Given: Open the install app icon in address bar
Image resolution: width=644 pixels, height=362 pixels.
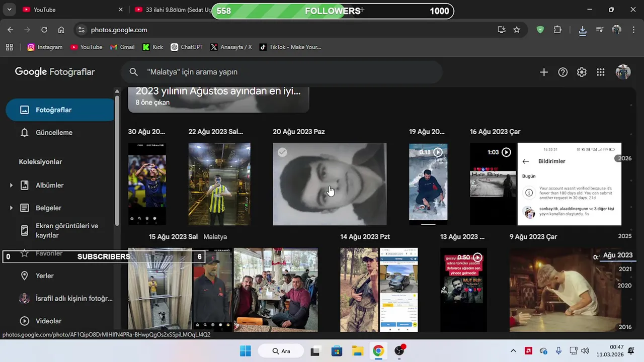Looking at the screenshot, I should coord(502,30).
